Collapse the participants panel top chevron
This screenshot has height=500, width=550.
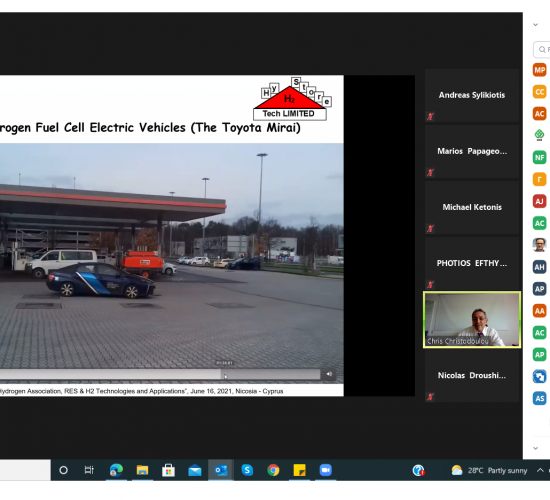535,25
